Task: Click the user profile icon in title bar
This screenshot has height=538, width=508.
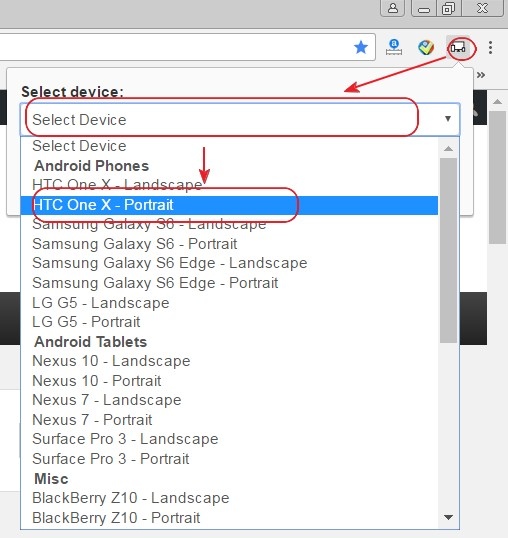Action: click(393, 8)
